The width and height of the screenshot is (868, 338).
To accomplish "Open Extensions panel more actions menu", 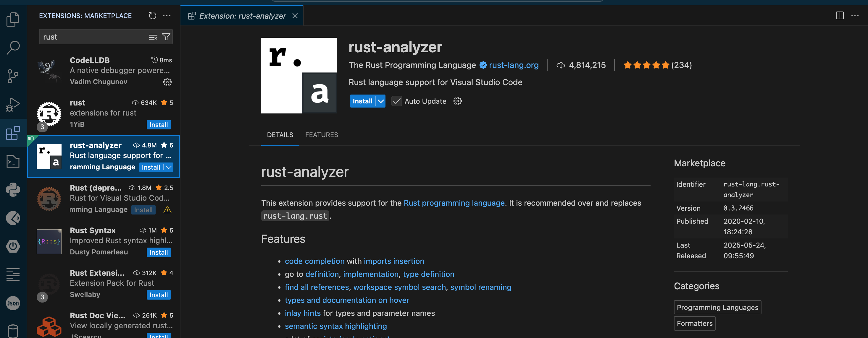I will (167, 15).
